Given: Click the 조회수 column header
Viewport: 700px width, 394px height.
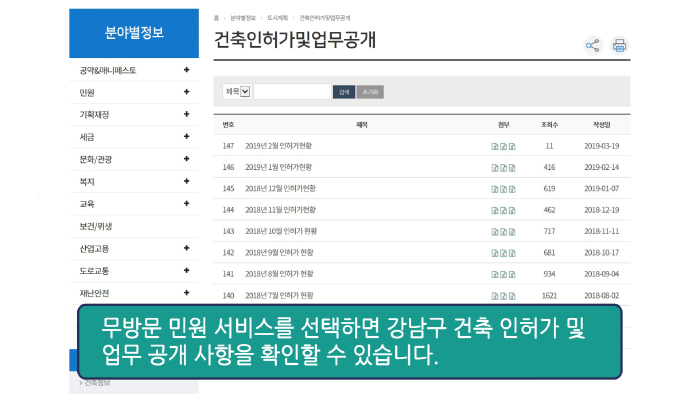Looking at the screenshot, I should [550, 125].
